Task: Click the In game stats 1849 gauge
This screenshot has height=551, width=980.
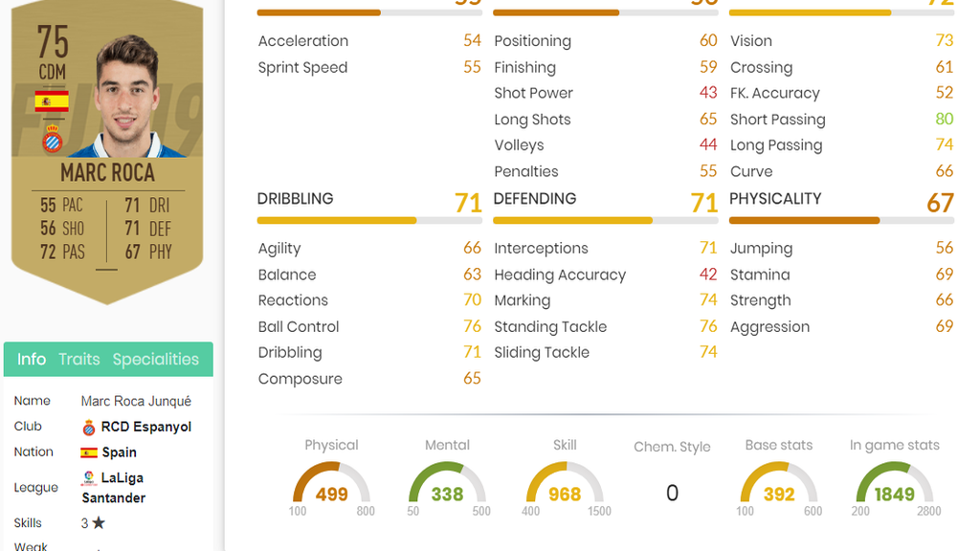Action: pyautogui.click(x=895, y=483)
